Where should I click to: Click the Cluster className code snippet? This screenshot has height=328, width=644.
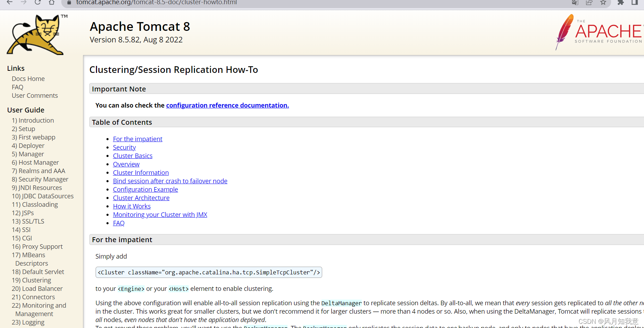[209, 272]
